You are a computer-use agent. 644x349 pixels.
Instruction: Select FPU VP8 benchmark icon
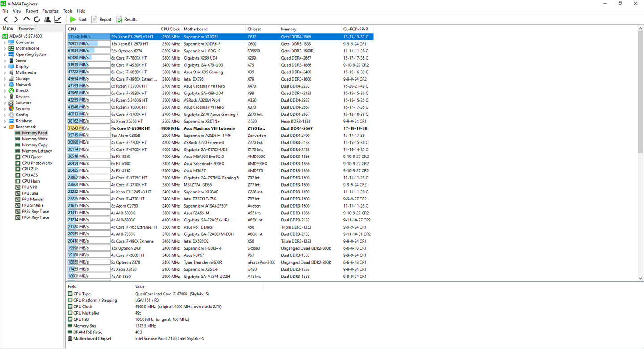18,187
